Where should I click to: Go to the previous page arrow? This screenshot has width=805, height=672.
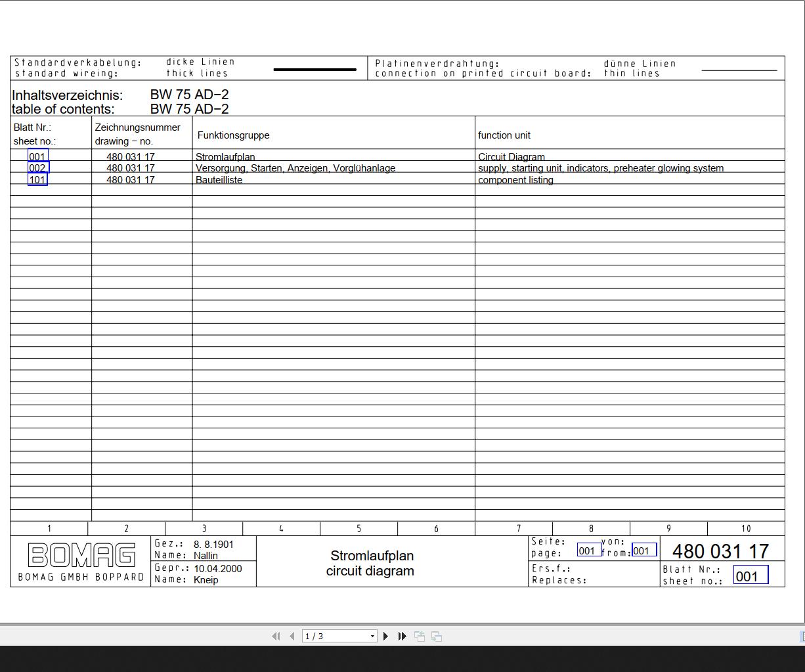(x=292, y=636)
